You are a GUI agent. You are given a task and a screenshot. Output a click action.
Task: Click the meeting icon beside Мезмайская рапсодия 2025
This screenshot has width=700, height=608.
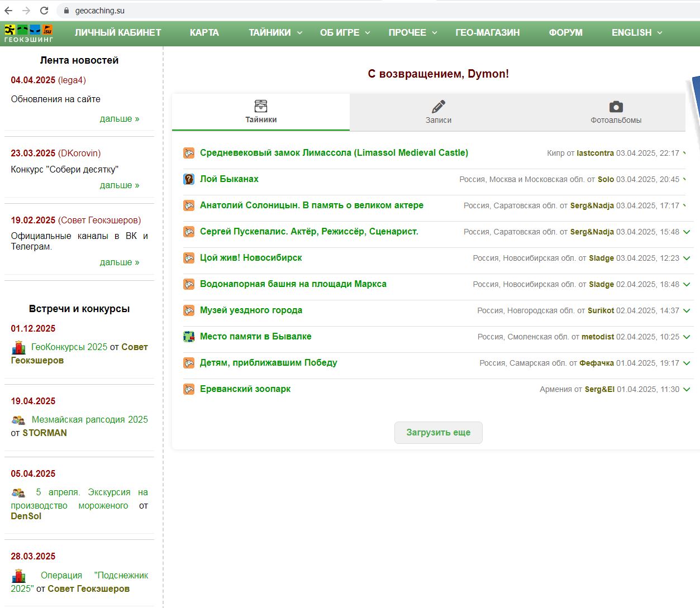[x=18, y=420]
